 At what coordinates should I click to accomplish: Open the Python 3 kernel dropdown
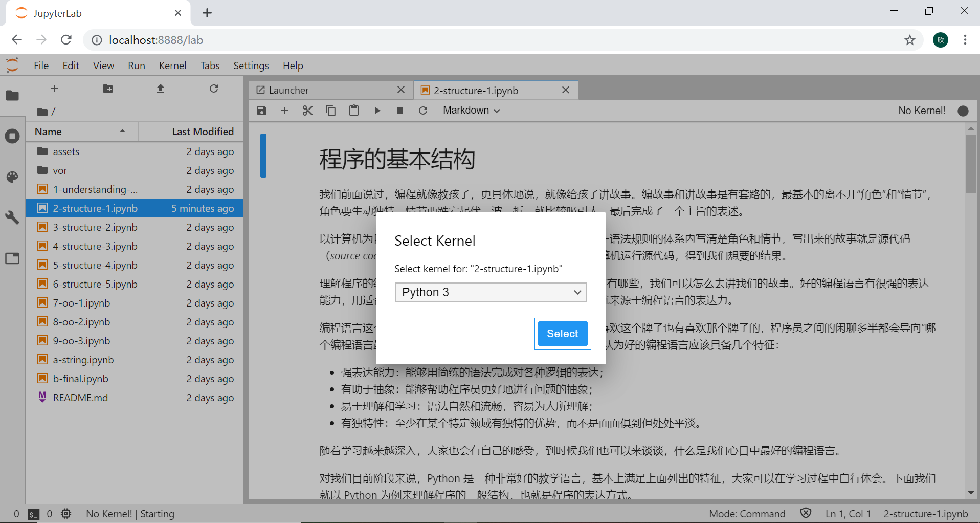click(x=491, y=292)
